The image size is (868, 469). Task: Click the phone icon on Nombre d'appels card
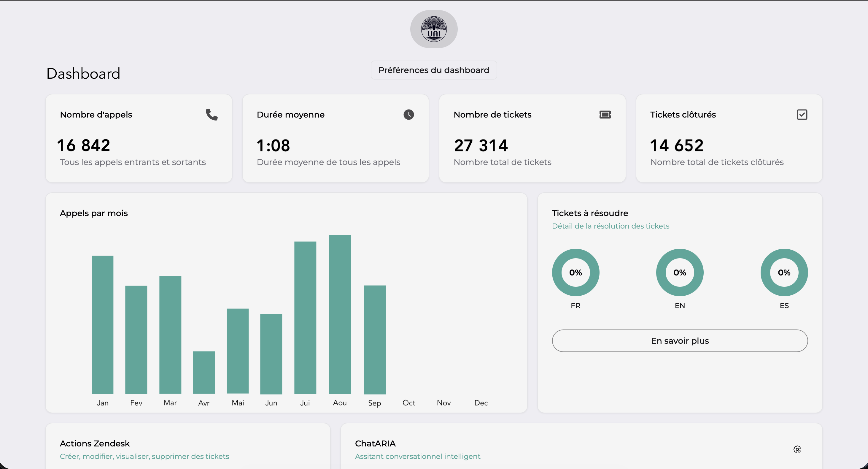pos(212,115)
